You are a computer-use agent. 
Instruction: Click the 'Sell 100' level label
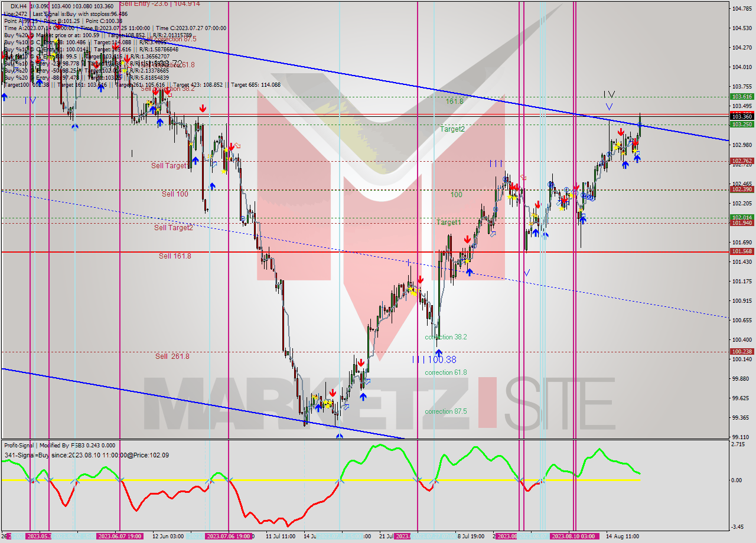click(175, 194)
